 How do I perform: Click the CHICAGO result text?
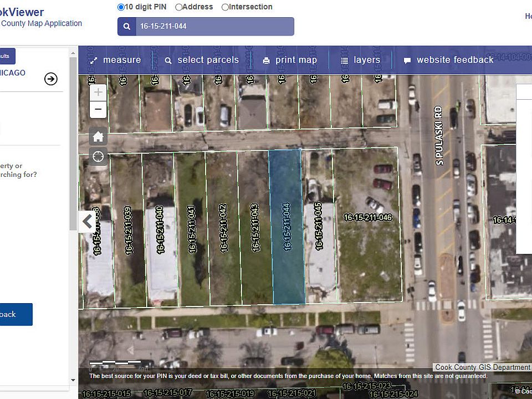[13, 73]
